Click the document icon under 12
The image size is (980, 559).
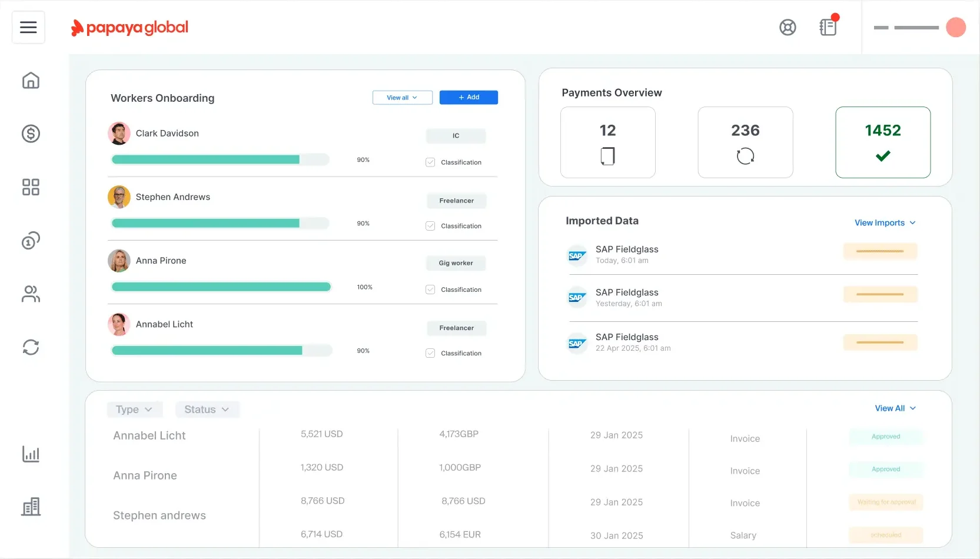607,156
